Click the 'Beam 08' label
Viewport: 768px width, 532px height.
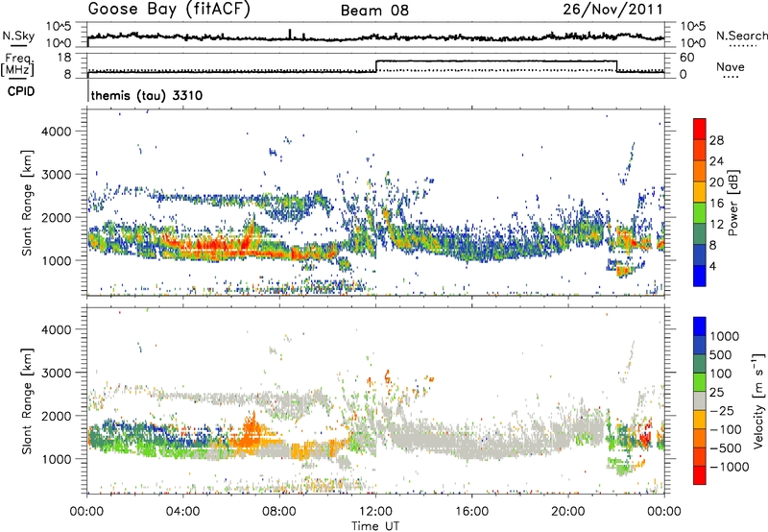[374, 11]
